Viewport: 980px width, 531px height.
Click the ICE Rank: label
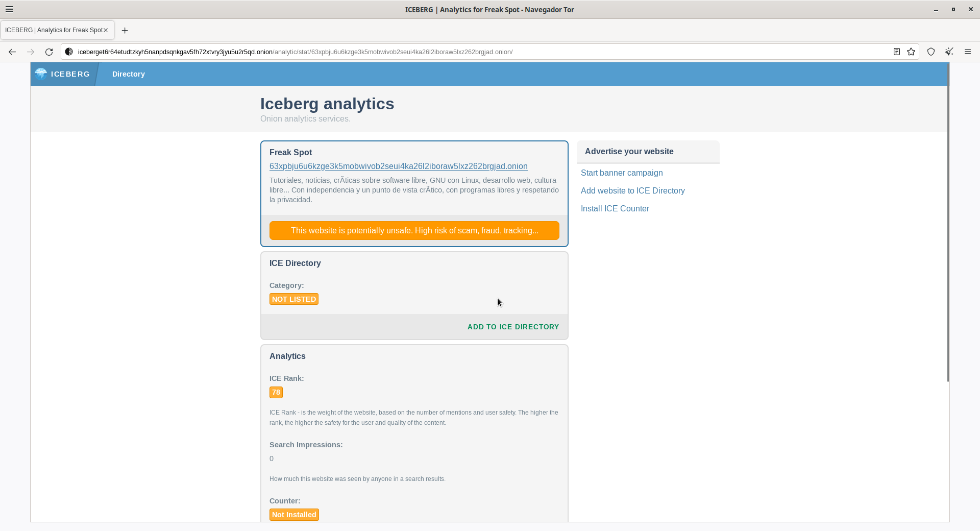coord(286,378)
